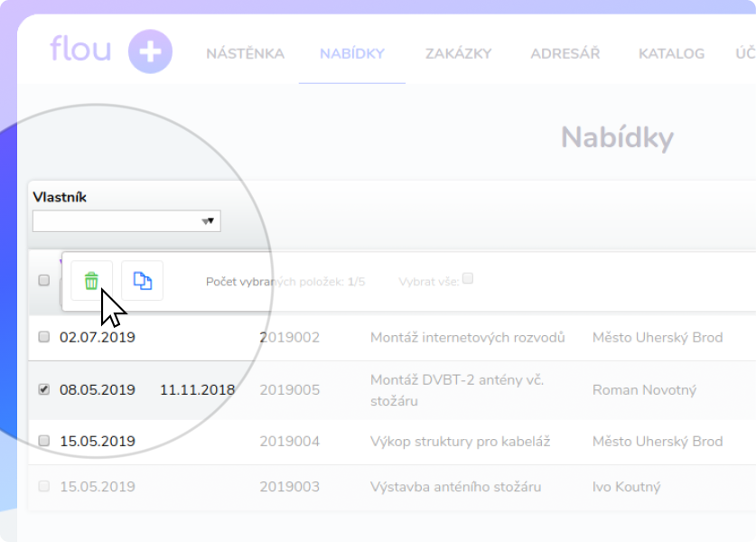Viewport: 756px width, 542px height.
Task: Select the Katalog tab
Action: click(x=671, y=53)
